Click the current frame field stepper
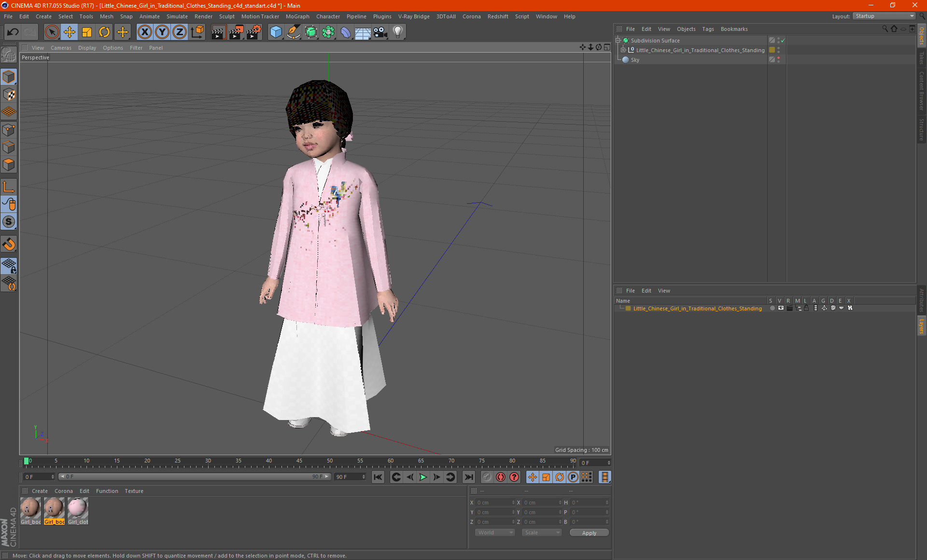 click(609, 463)
